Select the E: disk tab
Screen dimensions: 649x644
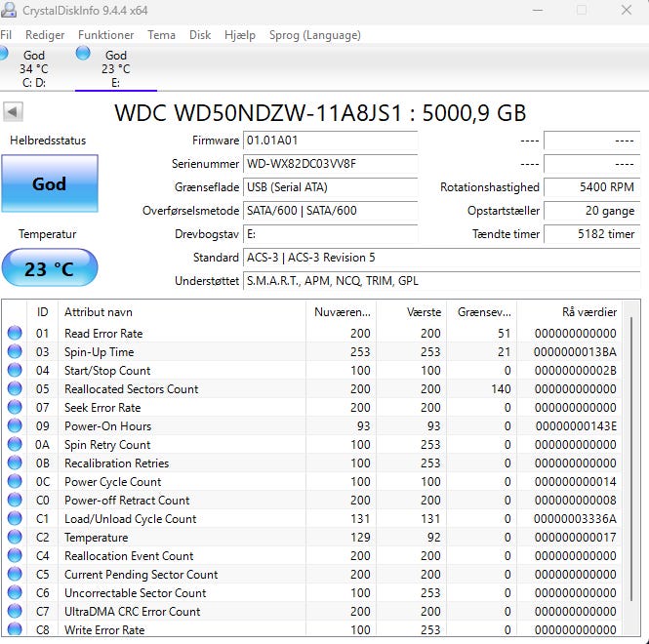tap(116, 68)
